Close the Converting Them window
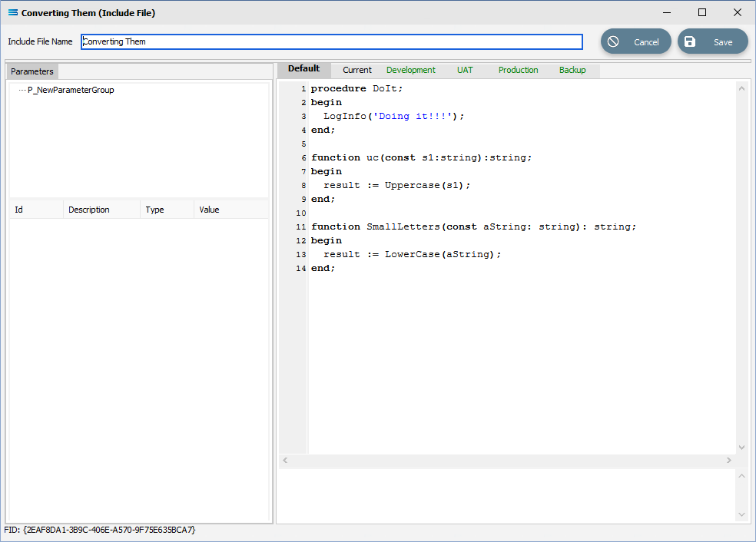Image resolution: width=756 pixels, height=542 pixels. click(738, 12)
